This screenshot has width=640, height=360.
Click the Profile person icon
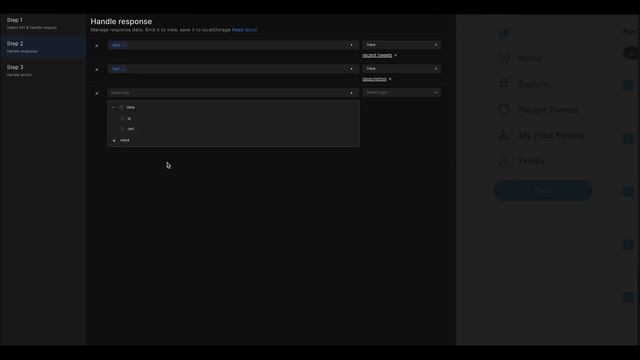coord(504,161)
